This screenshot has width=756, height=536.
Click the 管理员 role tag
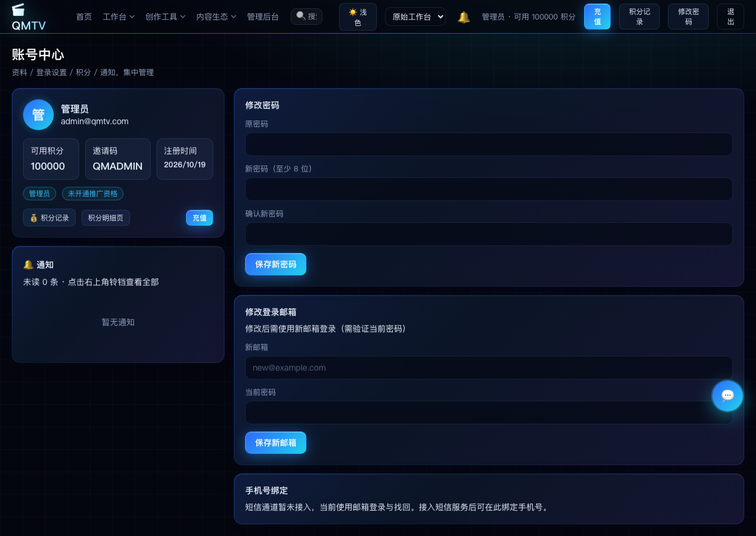40,194
